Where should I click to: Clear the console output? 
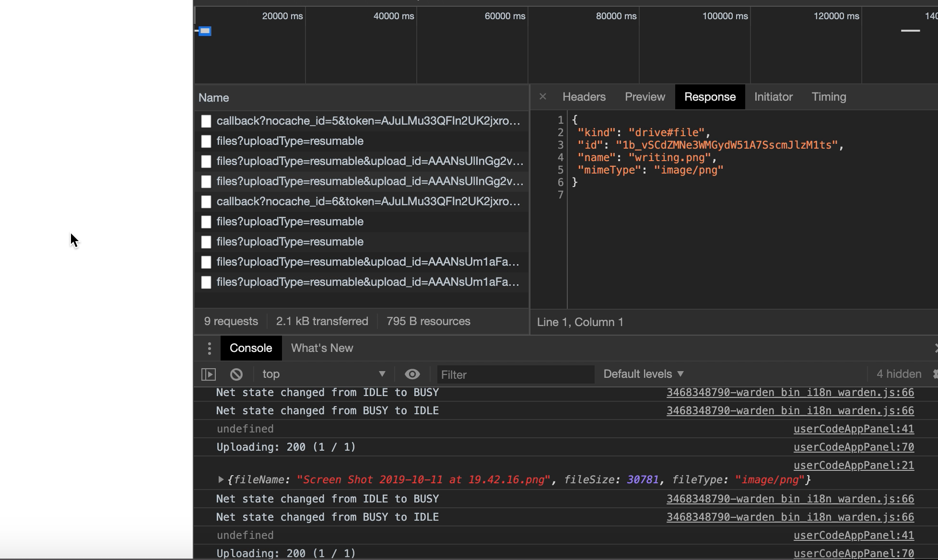point(236,374)
